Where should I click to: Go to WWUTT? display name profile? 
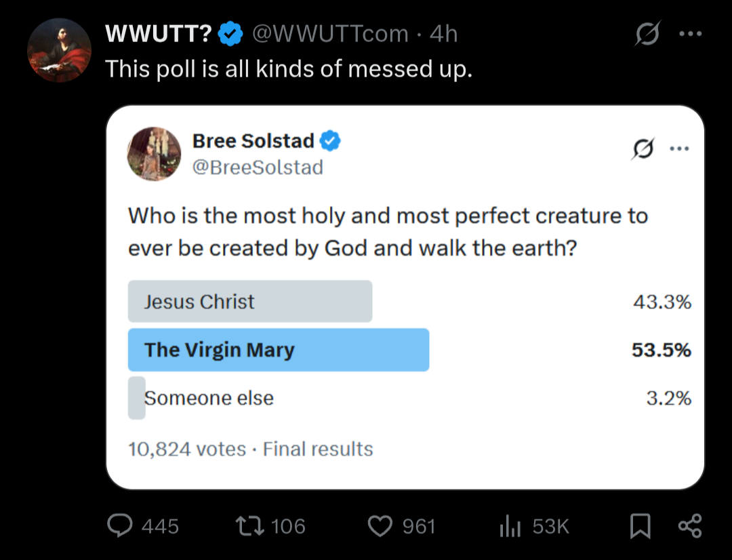159,33
